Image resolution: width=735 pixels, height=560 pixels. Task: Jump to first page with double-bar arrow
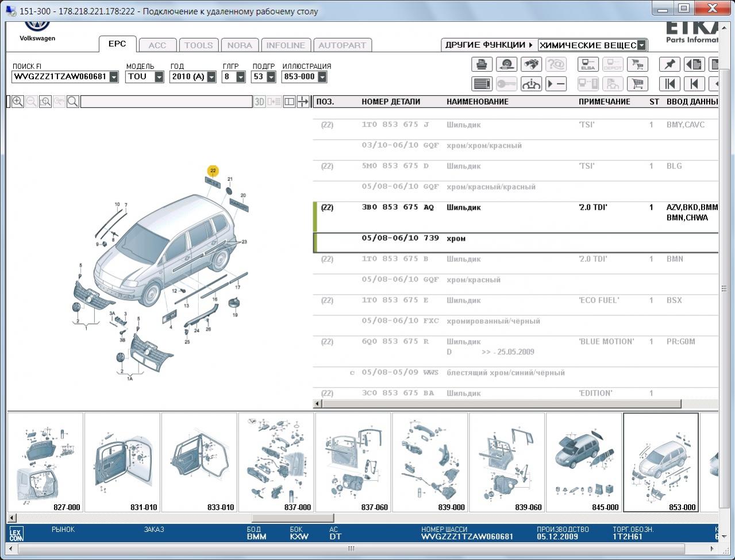(x=669, y=84)
